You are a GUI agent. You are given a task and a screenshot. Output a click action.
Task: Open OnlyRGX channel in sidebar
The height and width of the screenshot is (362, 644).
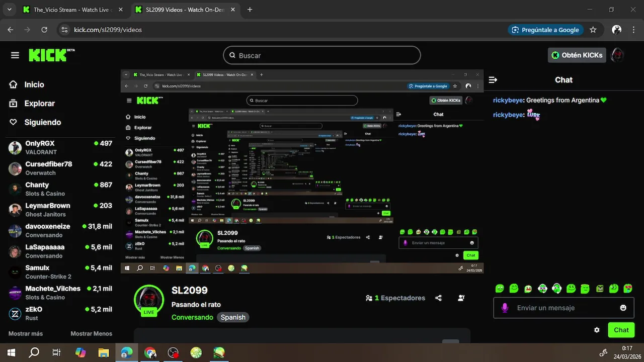pyautogui.click(x=60, y=147)
